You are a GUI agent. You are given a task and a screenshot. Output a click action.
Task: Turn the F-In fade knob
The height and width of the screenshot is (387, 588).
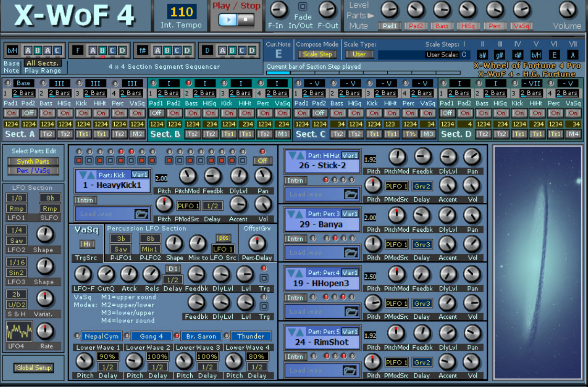coord(279,10)
